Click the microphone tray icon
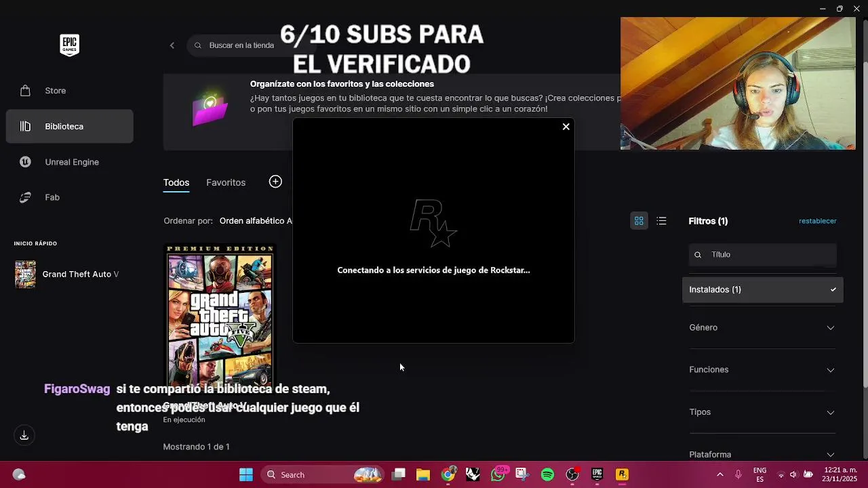 click(x=738, y=475)
